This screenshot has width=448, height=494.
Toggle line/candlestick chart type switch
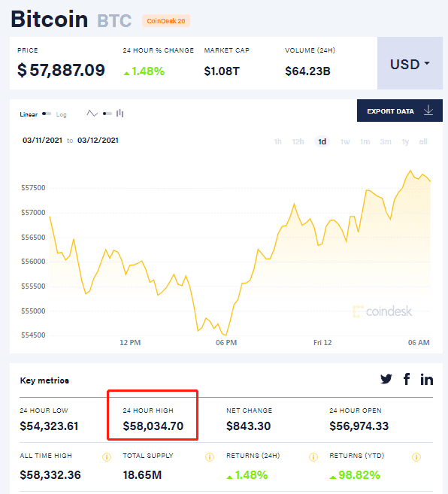click(107, 114)
